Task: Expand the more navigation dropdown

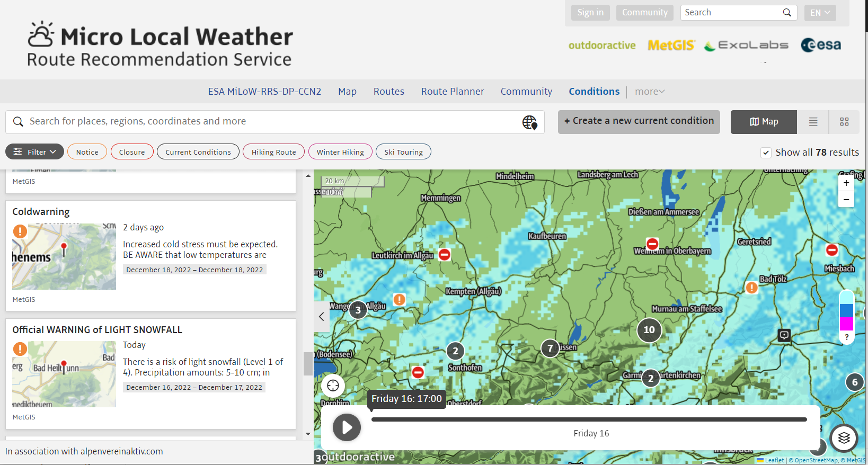Action: coord(650,92)
